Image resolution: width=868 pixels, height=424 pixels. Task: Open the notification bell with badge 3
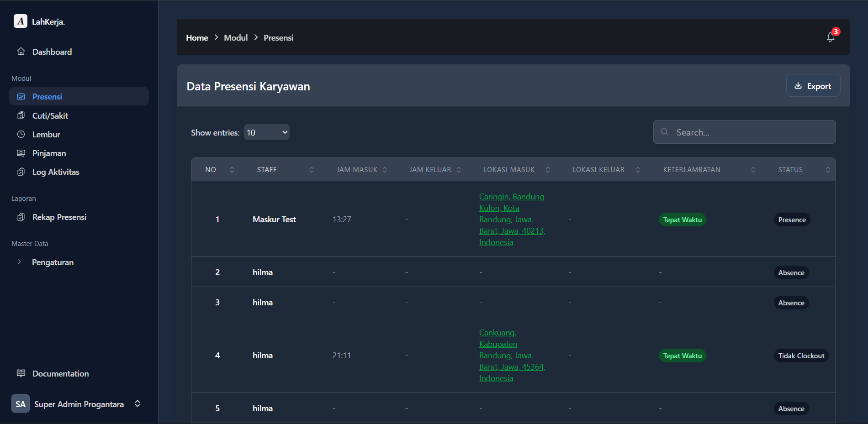point(831,37)
